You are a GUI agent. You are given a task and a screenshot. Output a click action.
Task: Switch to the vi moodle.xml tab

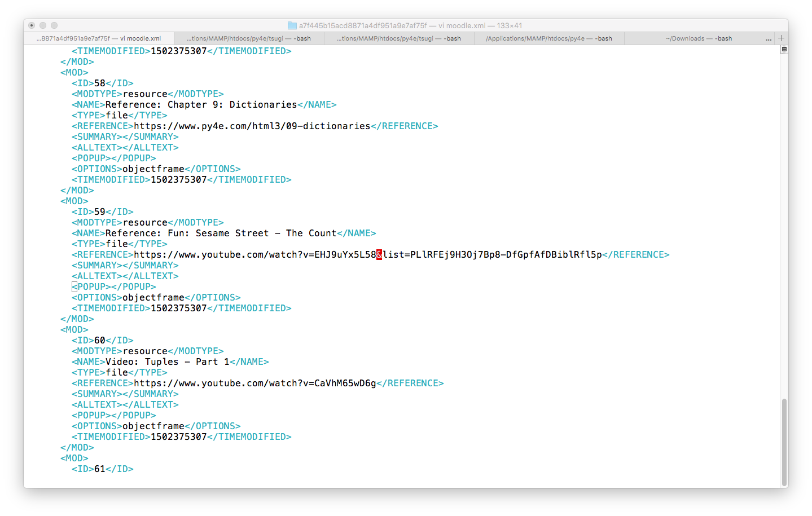[98, 38]
